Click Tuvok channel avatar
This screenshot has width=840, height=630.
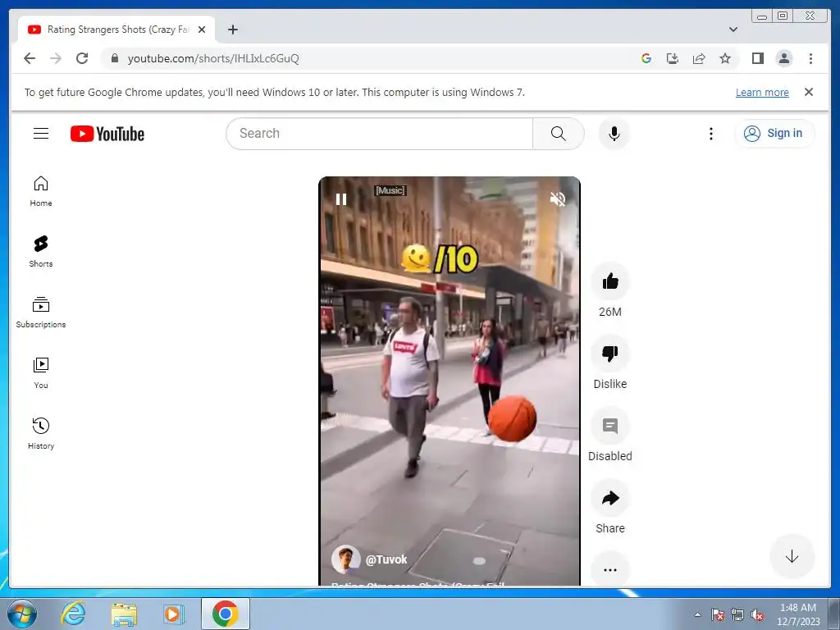point(345,559)
